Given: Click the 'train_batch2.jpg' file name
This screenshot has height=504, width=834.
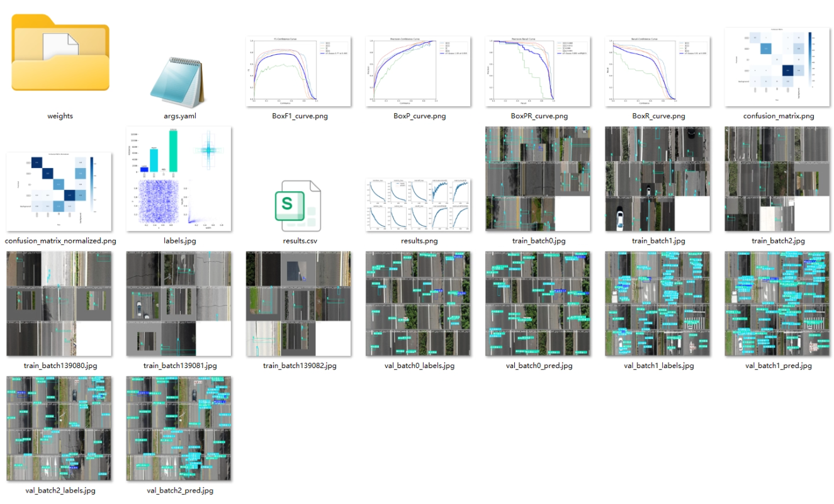Looking at the screenshot, I should [778, 241].
